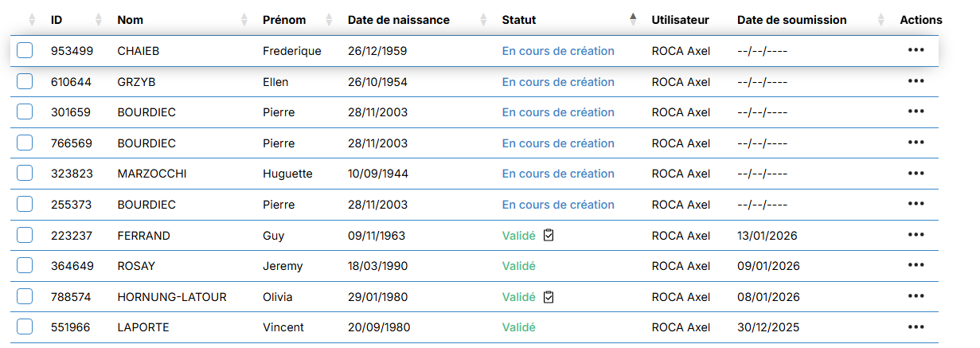Select the checkbox for FERRAND Guy
The height and width of the screenshot is (348, 980).
25,235
